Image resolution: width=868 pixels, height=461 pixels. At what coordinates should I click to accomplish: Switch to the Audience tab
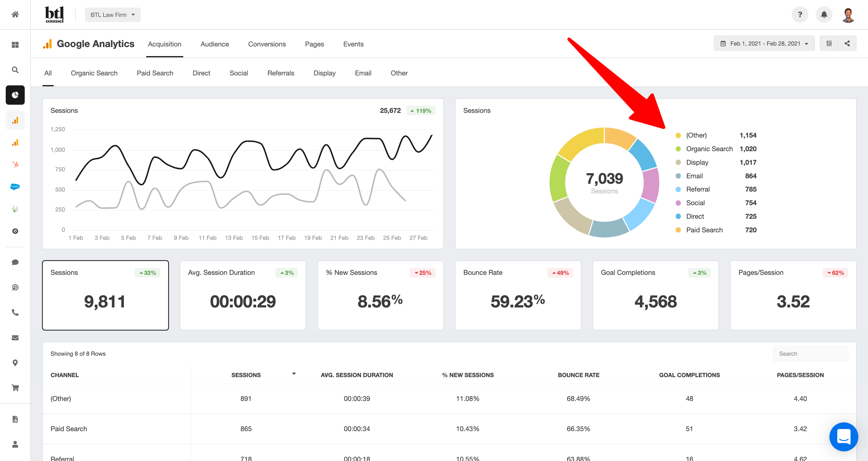tap(215, 44)
